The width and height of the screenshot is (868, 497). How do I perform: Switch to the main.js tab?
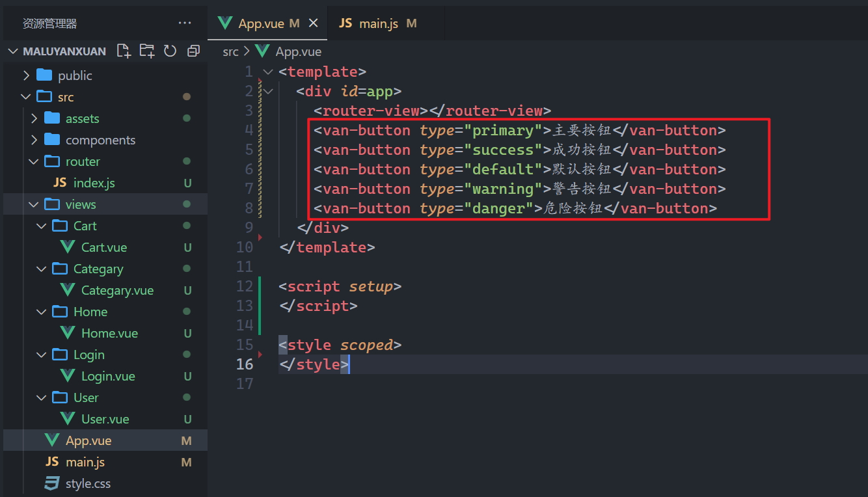pos(387,23)
